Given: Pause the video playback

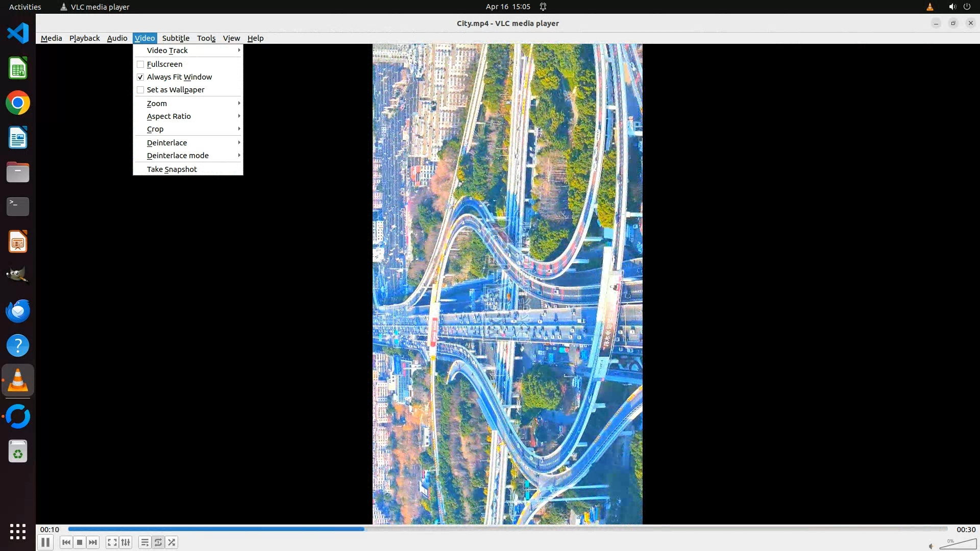Looking at the screenshot, I should (x=45, y=542).
